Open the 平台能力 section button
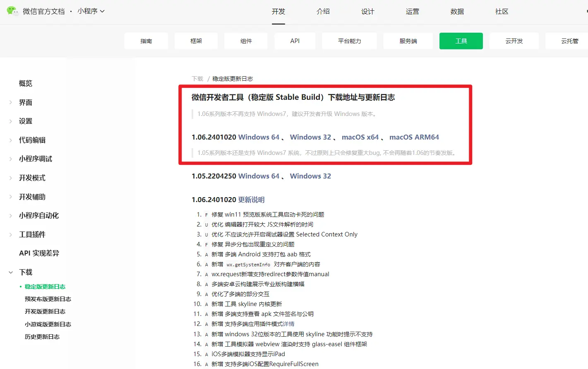 pos(349,41)
